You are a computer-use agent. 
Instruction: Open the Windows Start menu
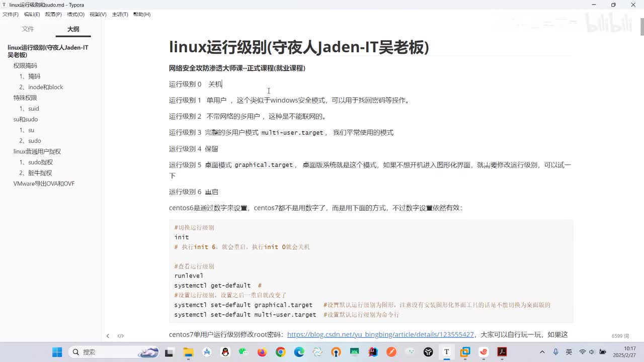[57, 352]
